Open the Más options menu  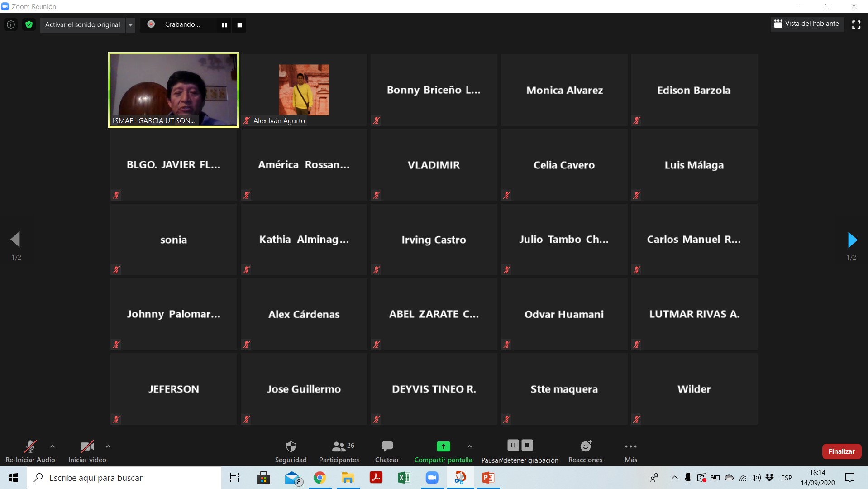point(630,447)
